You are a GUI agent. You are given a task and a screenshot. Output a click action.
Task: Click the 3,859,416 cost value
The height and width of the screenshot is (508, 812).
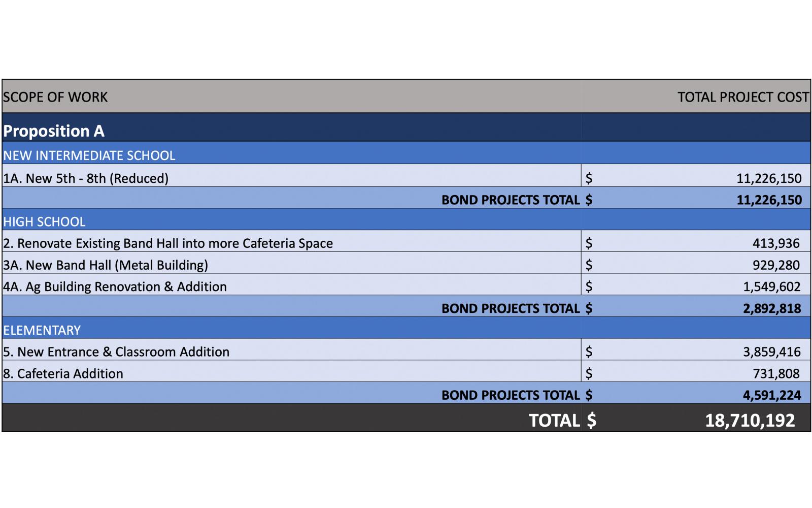[771, 352]
